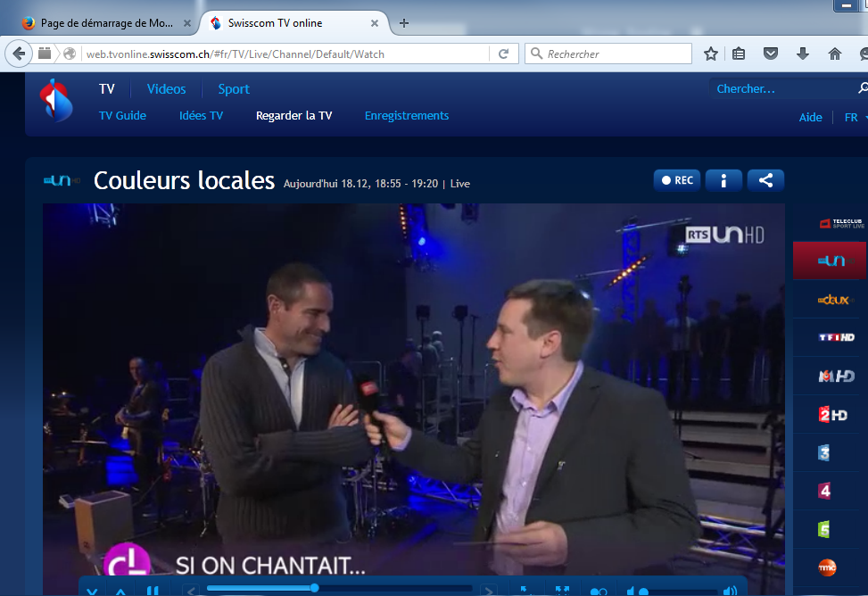Open program info with the i icon
Screen dimensions: 868x596
click(x=723, y=180)
